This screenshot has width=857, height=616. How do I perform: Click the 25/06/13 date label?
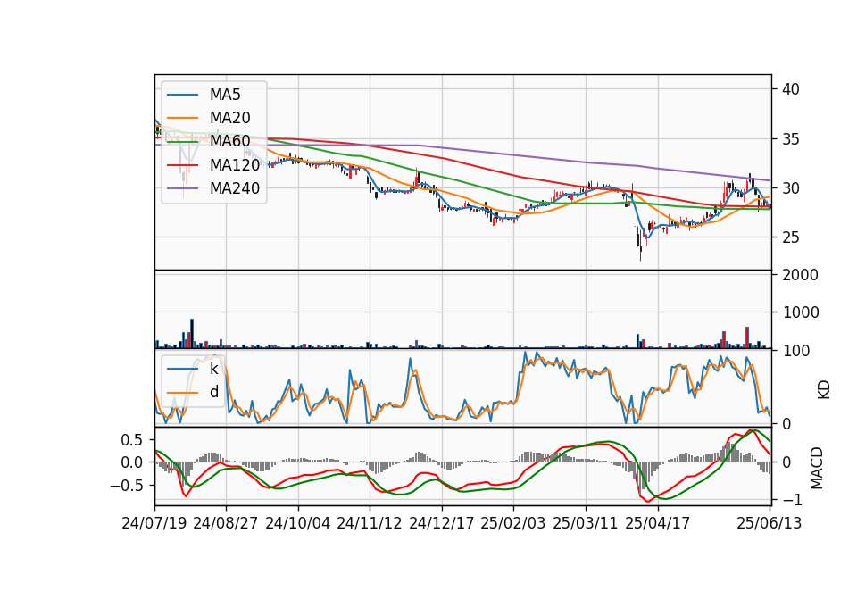(x=770, y=523)
